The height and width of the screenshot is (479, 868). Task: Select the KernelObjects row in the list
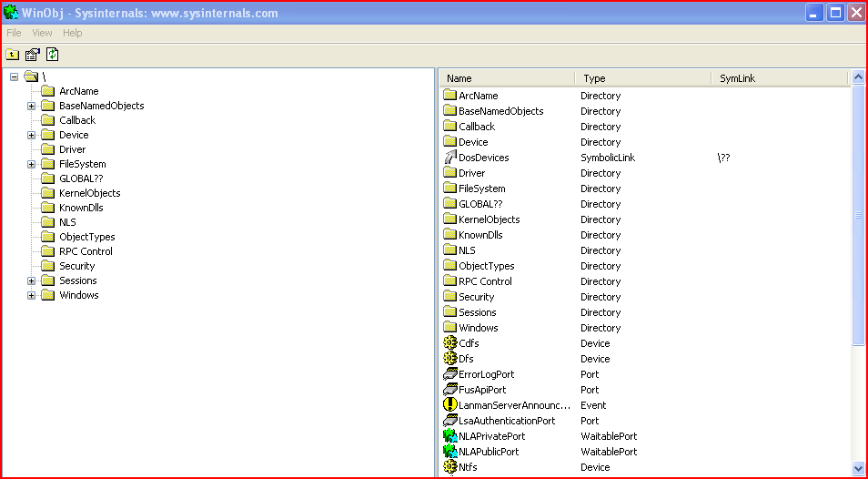(x=645, y=219)
